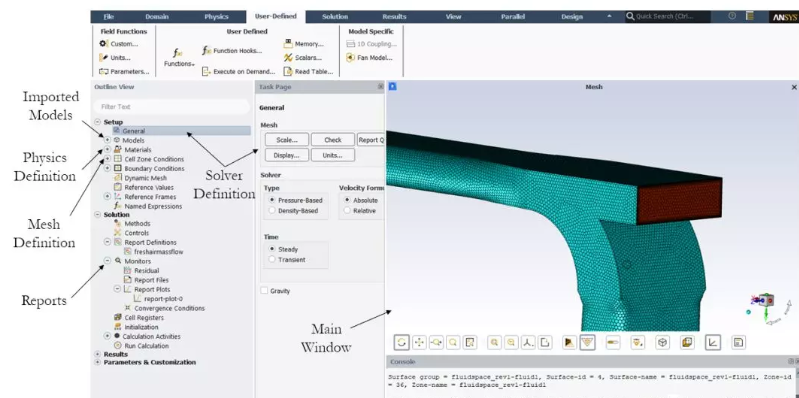
Task: Switch to the Solution ribbon tab
Action: point(335,16)
